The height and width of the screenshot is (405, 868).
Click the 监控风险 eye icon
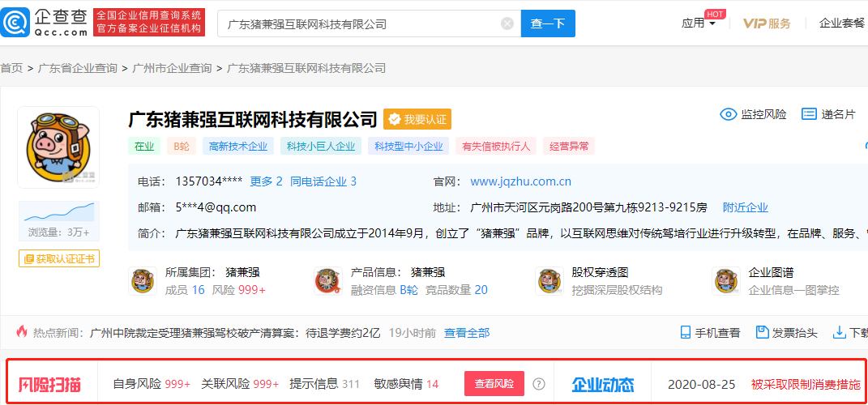click(x=728, y=114)
